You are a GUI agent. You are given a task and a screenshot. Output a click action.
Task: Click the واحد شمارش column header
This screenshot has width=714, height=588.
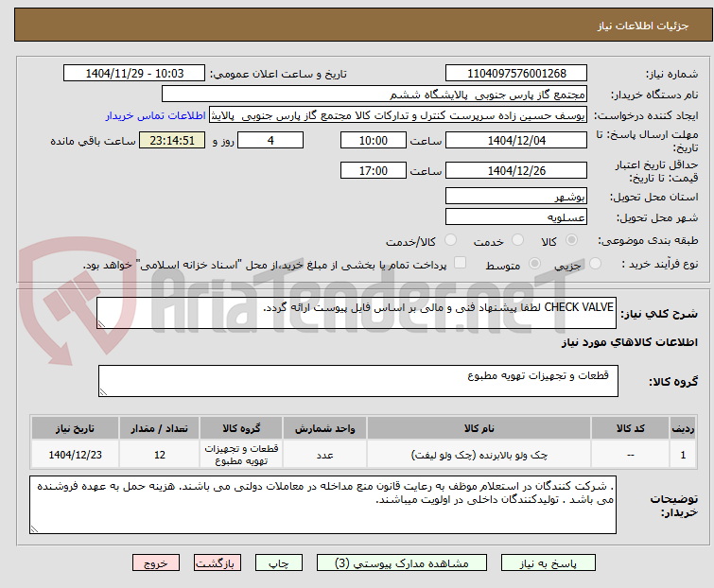coord(324,428)
